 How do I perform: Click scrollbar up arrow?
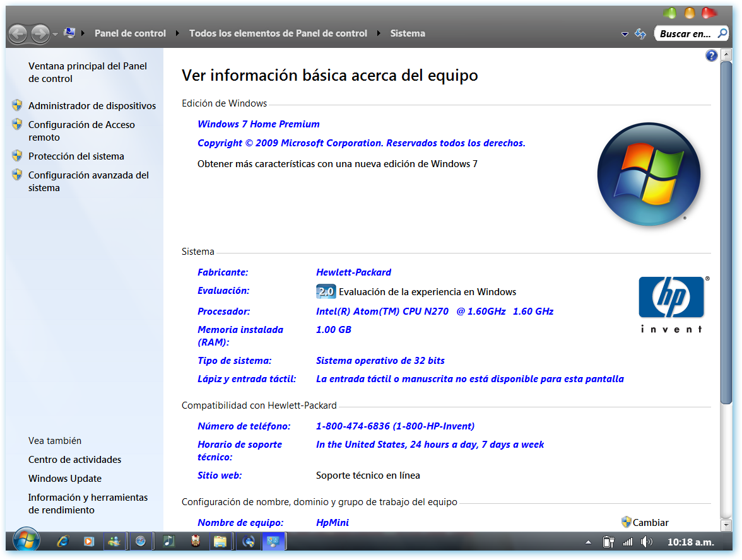pyautogui.click(x=726, y=55)
